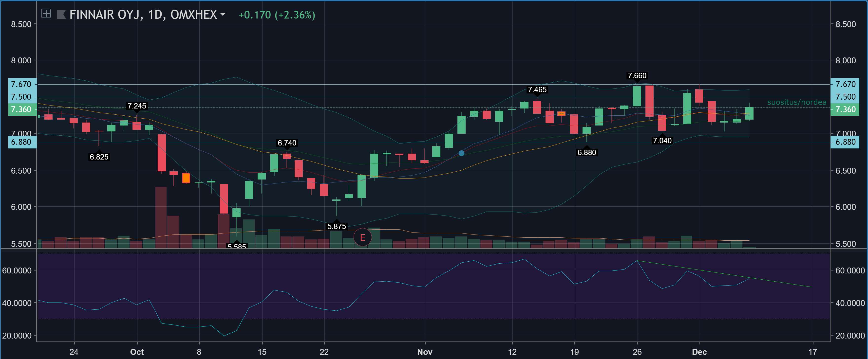Screen dimensions: 868x359
Task: Click the 7.245 pivot high label
Action: (136, 106)
